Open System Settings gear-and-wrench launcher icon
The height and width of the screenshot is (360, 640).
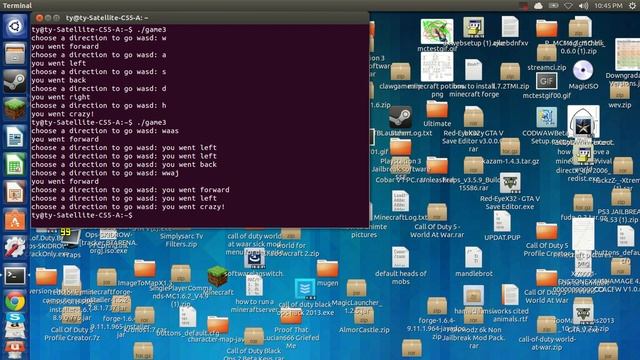coord(15,248)
